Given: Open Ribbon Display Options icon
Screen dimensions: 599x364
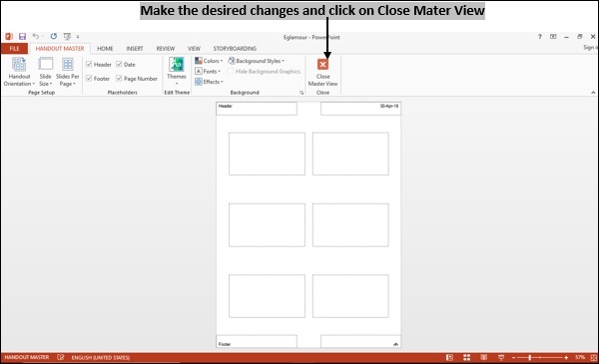Looking at the screenshot, I should [553, 37].
